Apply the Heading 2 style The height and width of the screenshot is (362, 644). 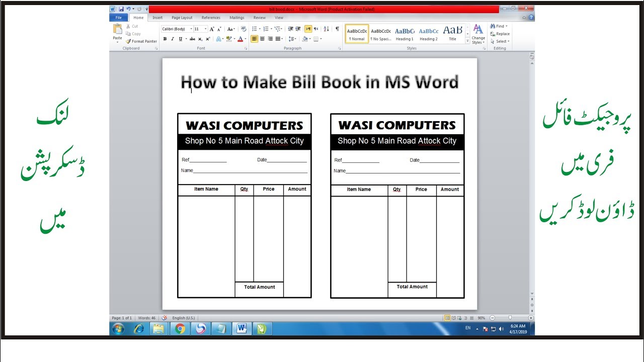(x=429, y=34)
